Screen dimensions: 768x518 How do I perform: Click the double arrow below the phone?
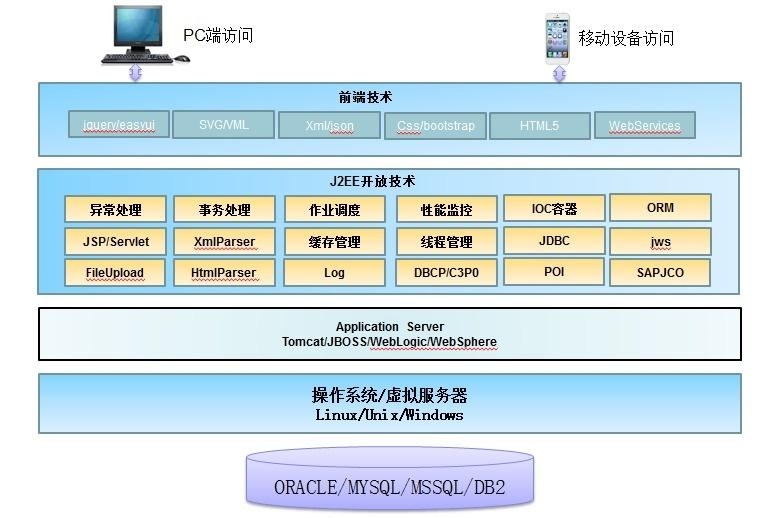point(557,74)
